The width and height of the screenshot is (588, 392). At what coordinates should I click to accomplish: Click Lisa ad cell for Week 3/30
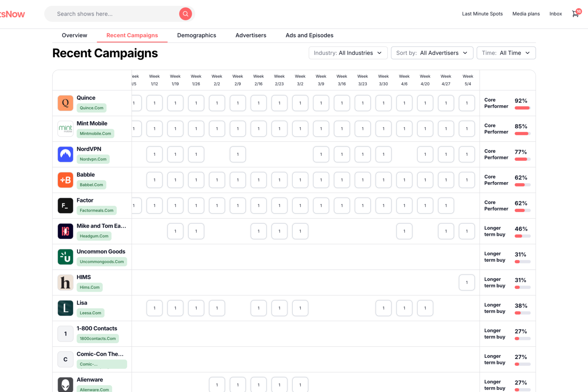(383, 308)
